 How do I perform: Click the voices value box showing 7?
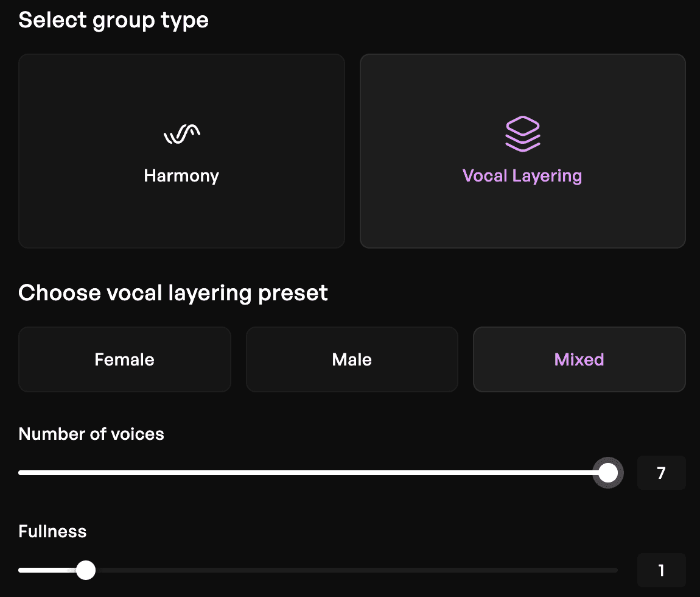[661, 472]
